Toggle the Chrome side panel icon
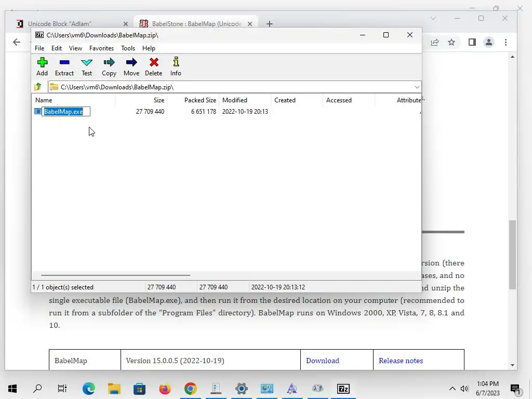This screenshot has height=399, width=532. pyautogui.click(x=472, y=42)
